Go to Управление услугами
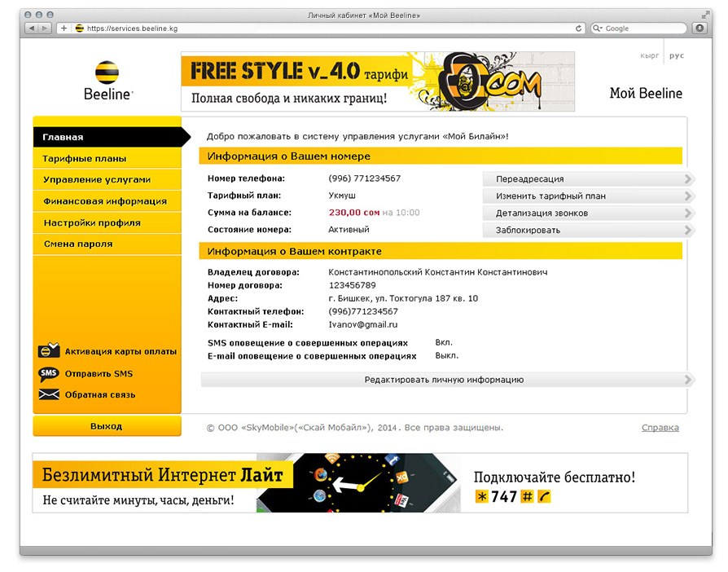 [x=107, y=180]
